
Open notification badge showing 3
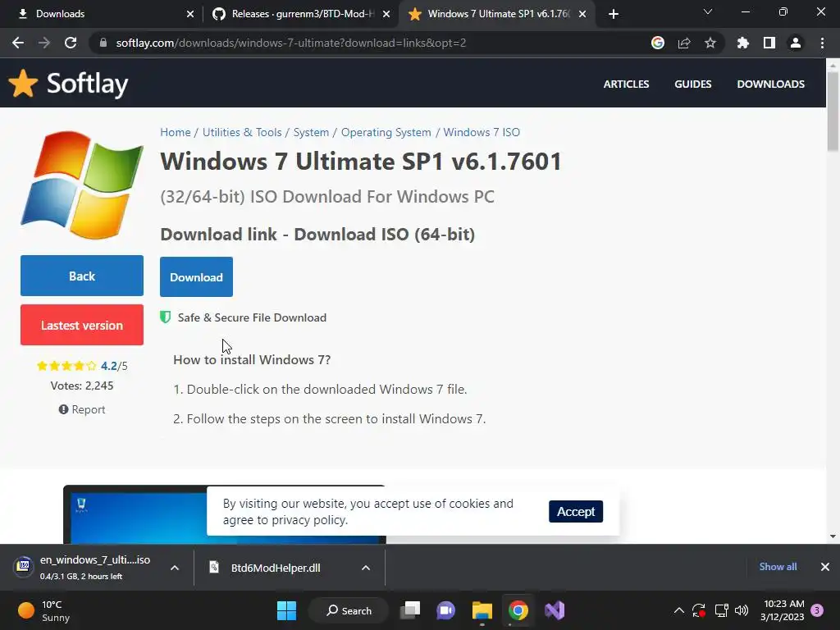(817, 610)
